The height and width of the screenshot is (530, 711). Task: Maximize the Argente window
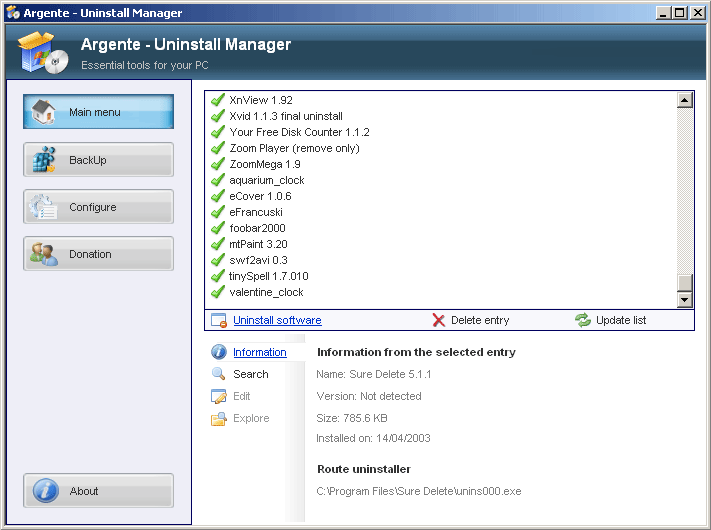[680, 13]
